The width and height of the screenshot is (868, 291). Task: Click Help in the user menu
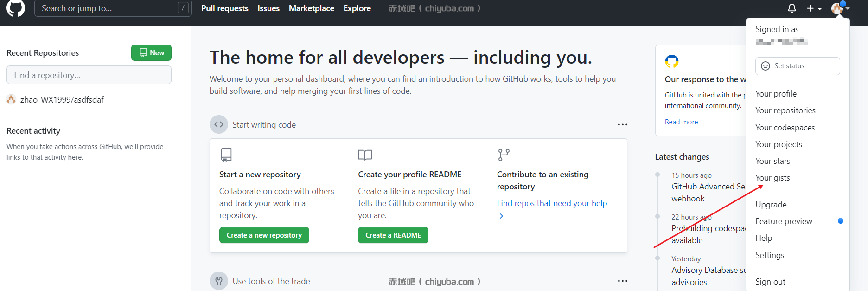tap(798, 238)
